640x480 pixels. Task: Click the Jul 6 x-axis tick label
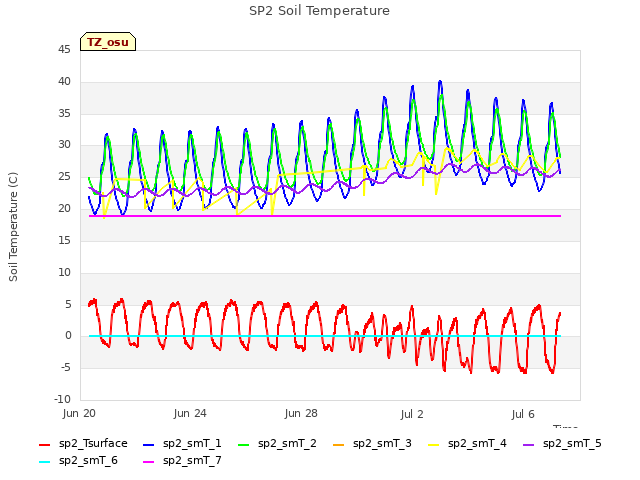pos(523,414)
